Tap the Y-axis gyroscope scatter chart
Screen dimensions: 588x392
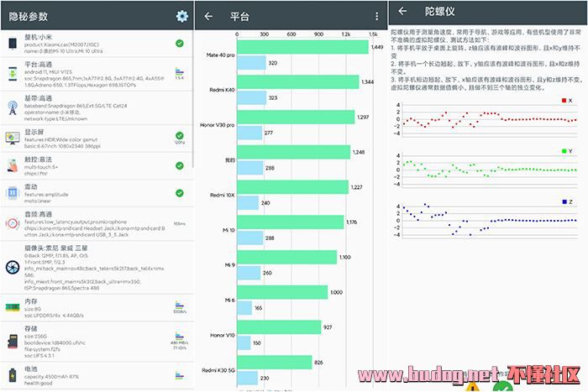pyautogui.click(x=486, y=170)
